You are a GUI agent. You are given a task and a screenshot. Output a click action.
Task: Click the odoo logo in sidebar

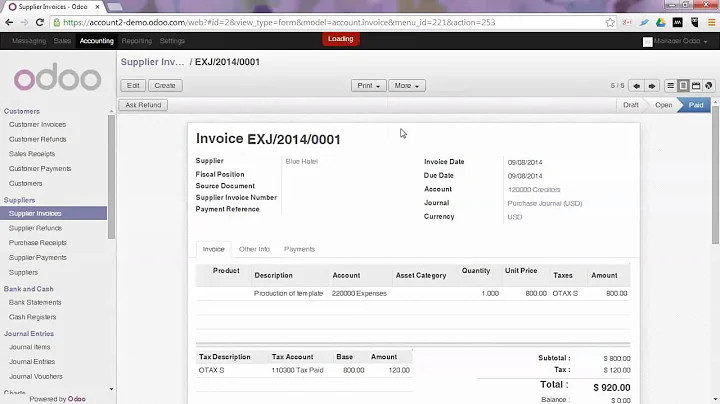tap(57, 77)
